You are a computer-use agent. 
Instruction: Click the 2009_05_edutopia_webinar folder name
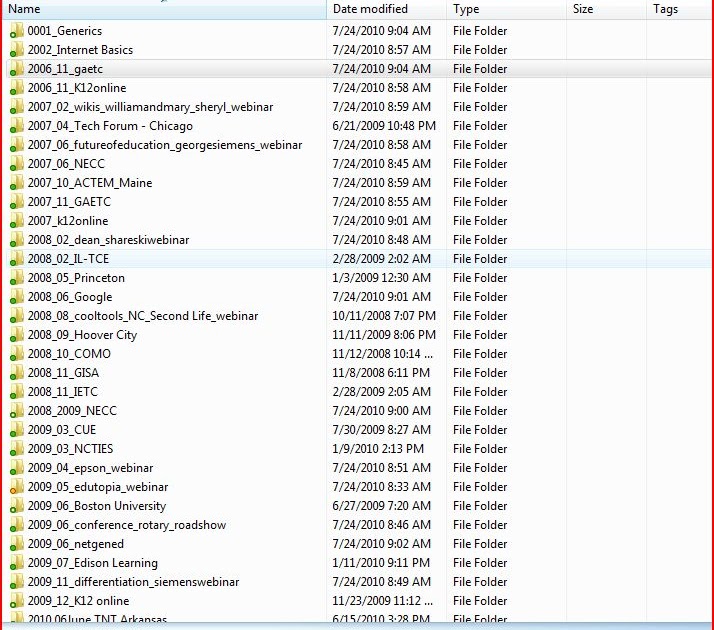point(98,487)
